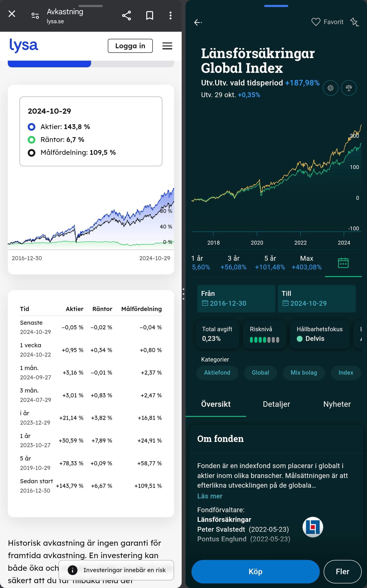Open the browser three-dot menu

tap(170, 16)
